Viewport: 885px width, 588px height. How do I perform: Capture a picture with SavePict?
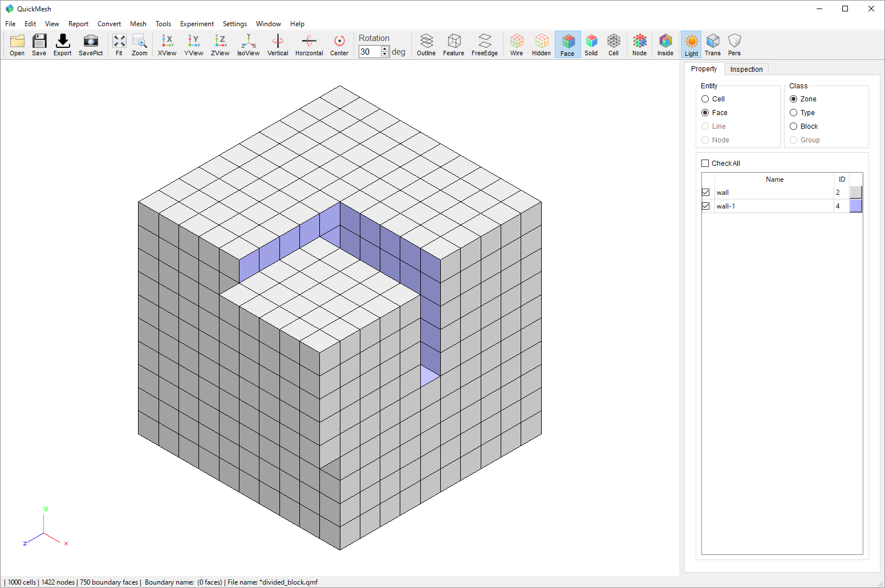tap(91, 44)
